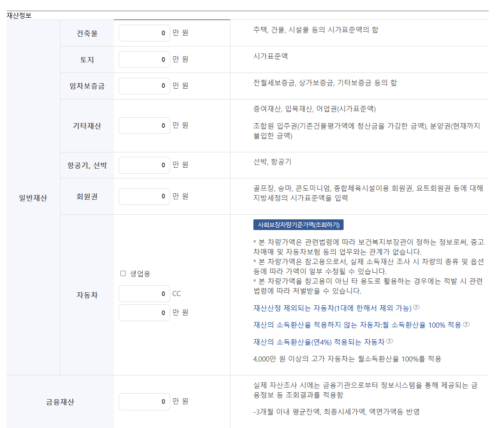Click the CC unit label
Screen dimensions: 504x428
coord(177,294)
